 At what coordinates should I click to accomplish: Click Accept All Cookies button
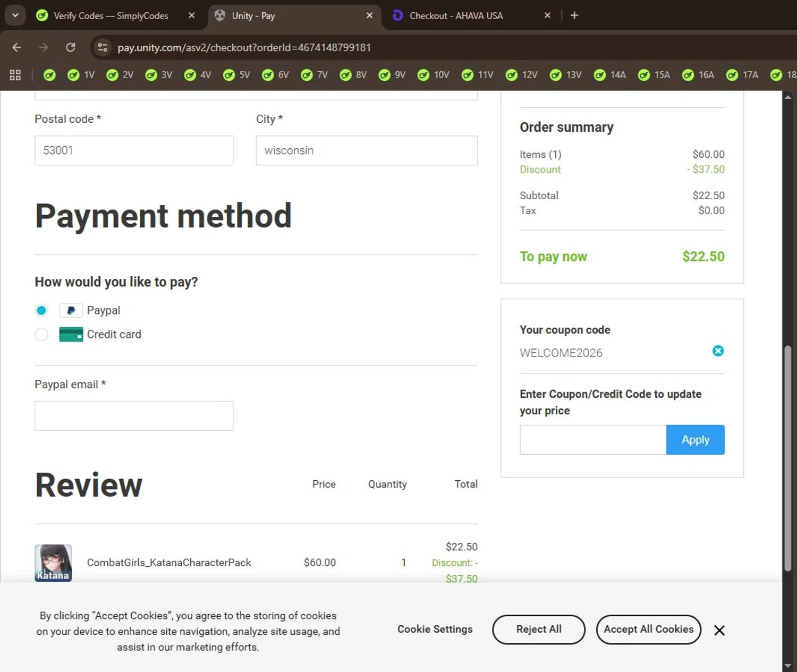[648, 630]
